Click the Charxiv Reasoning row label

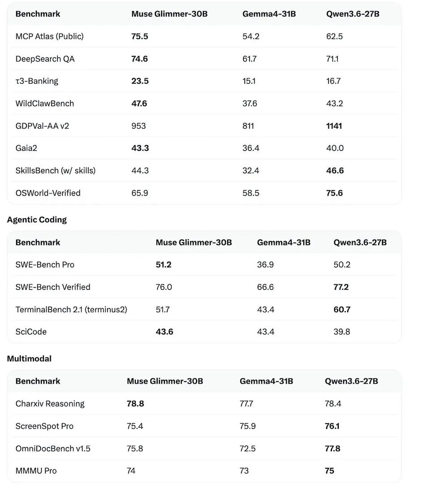coord(50,404)
